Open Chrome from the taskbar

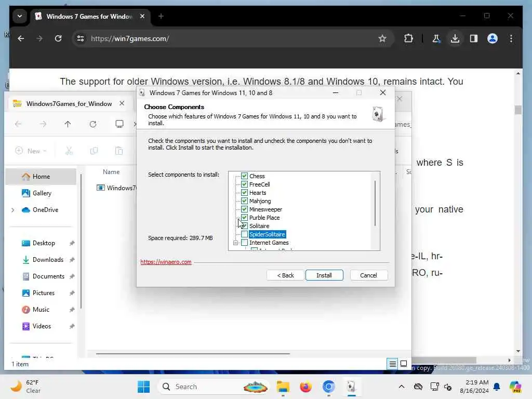[x=328, y=387]
